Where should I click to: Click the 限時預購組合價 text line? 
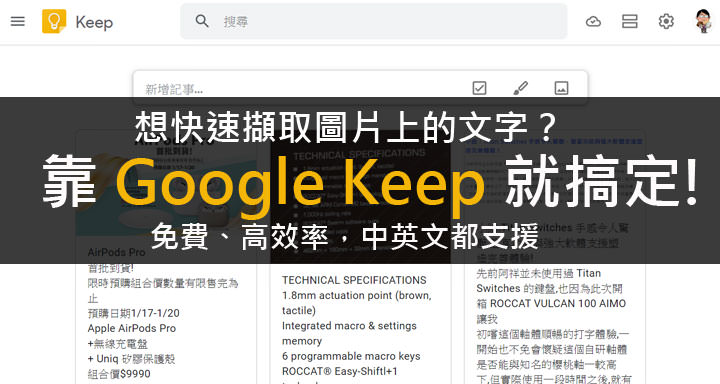tap(163, 290)
